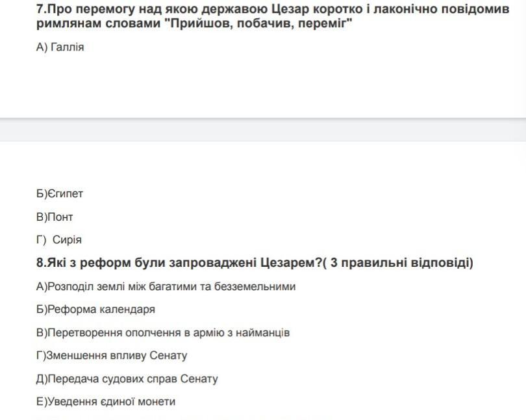This screenshot has width=526, height=420.
Task: Click the question 8 heading about Caesar's reforms
Action: pos(255,262)
